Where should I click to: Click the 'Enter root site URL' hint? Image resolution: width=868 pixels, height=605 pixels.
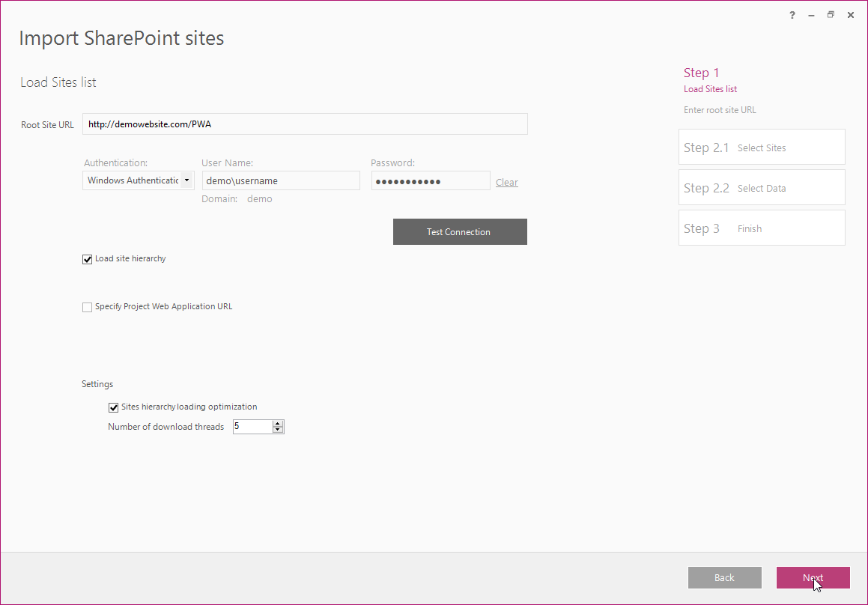[720, 109]
